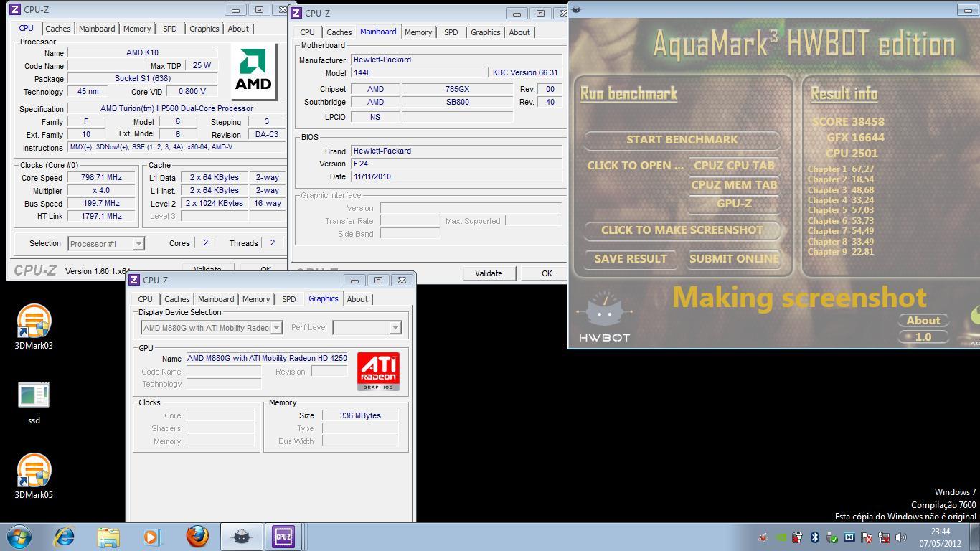
Task: Switch to Caches tab in CPU window
Action: pos(58,29)
